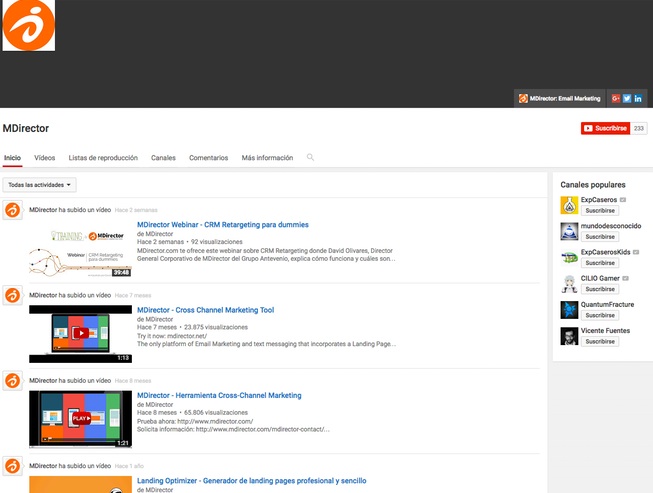Image resolution: width=653 pixels, height=493 pixels.
Task: Click '92 visualizaciones' view count text
Action: coord(217,242)
